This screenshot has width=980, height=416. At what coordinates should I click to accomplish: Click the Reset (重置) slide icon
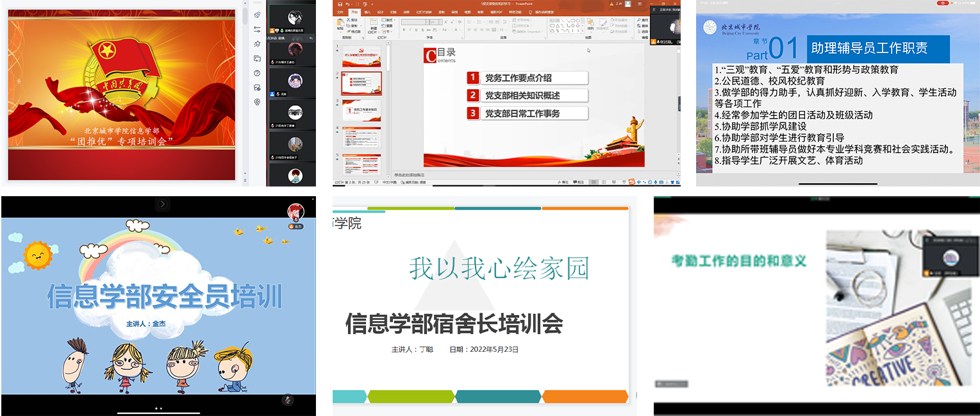point(384,26)
